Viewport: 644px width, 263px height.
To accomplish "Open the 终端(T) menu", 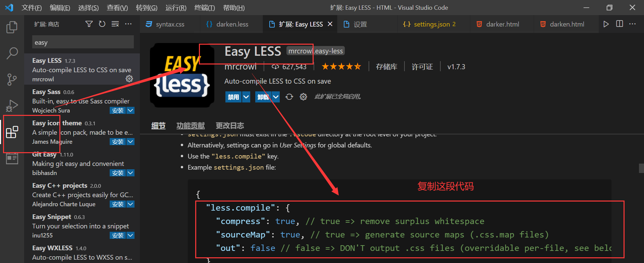I will pyautogui.click(x=205, y=7).
